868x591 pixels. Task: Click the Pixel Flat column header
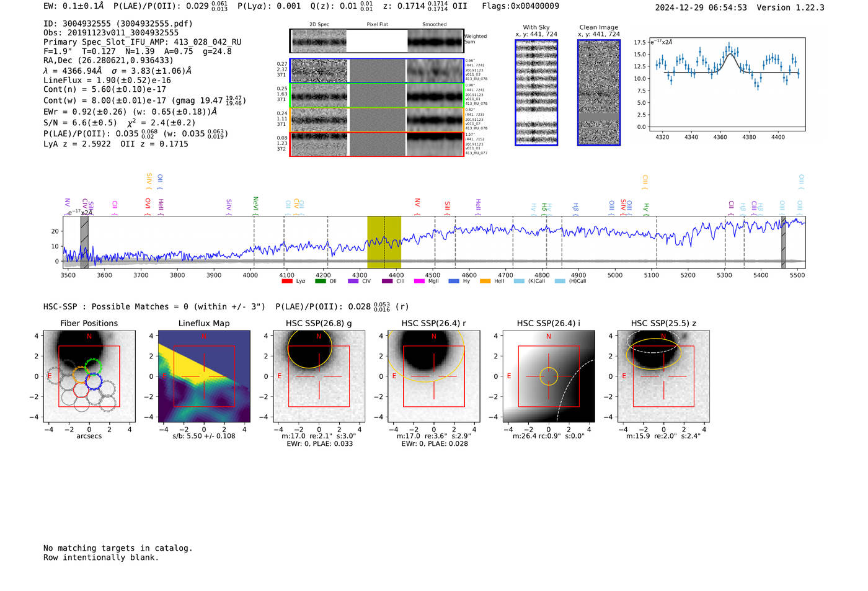click(x=377, y=25)
